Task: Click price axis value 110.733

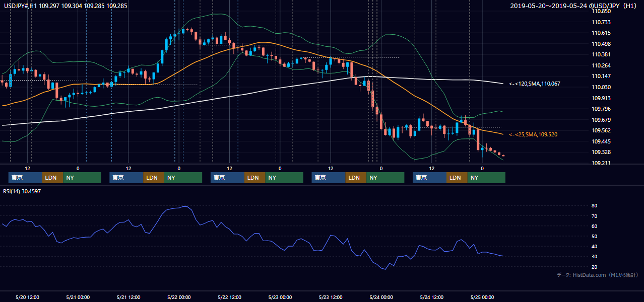Action: (x=601, y=22)
